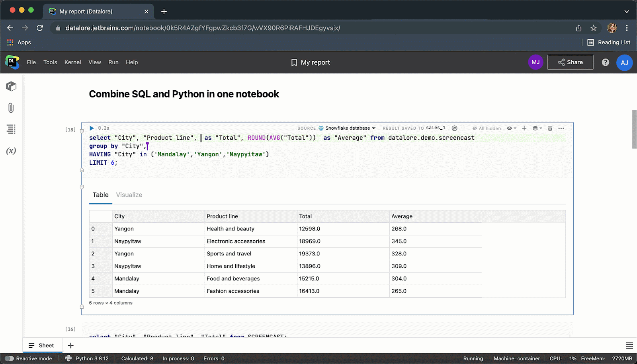637x364 pixels.
Task: Add a new sheet next to Sheet tab
Action: 71,345
